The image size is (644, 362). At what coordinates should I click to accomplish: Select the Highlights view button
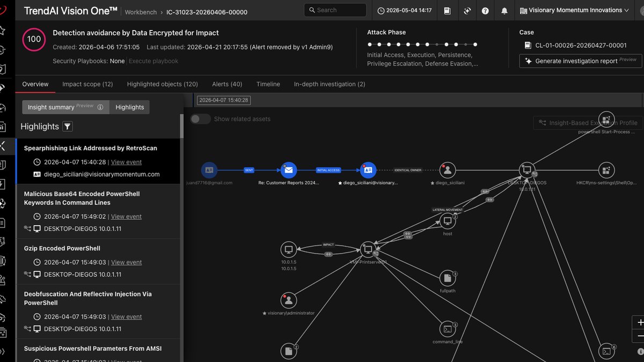130,107
